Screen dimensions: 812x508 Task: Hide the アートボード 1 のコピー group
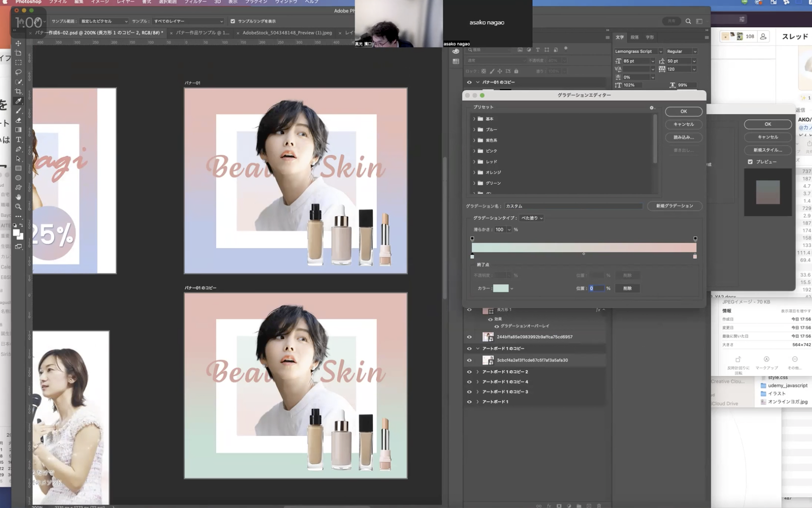pos(469,348)
